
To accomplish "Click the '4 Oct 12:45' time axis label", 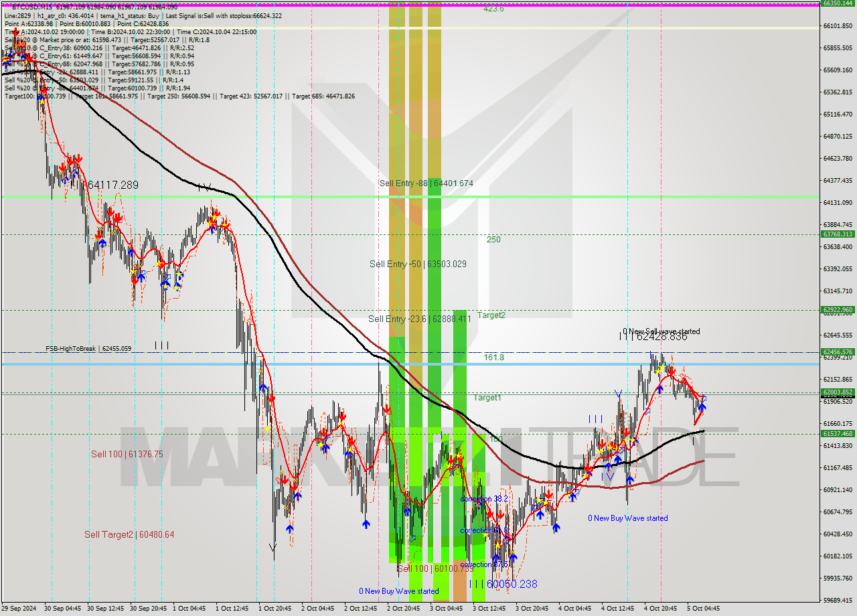I will click(617, 609).
